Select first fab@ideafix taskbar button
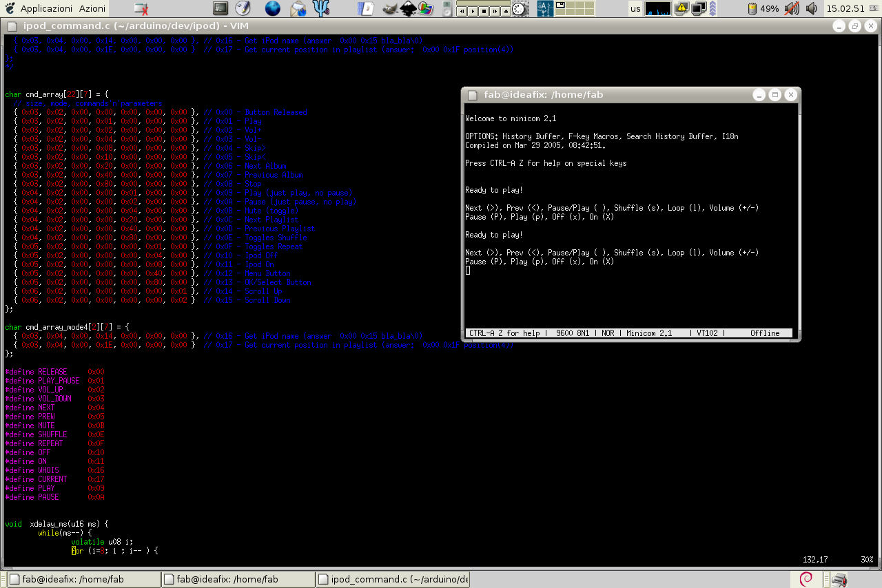The width and height of the screenshot is (882, 588). tap(83, 580)
